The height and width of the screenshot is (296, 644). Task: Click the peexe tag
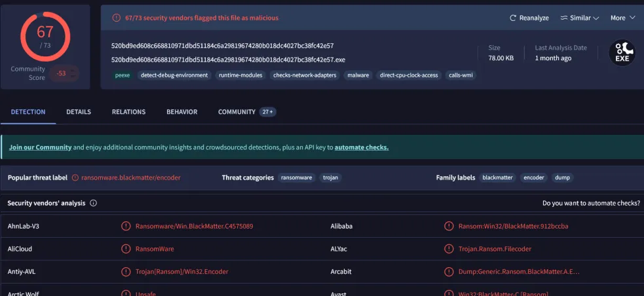(123, 75)
